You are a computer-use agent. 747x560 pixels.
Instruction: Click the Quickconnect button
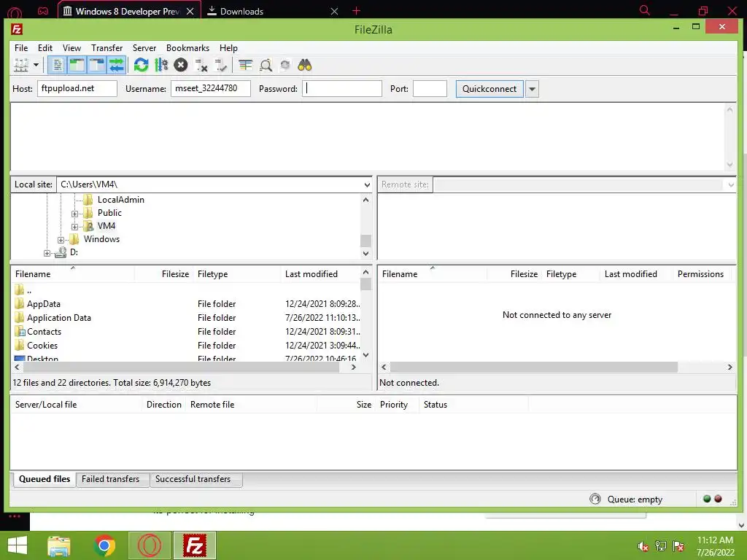489,89
